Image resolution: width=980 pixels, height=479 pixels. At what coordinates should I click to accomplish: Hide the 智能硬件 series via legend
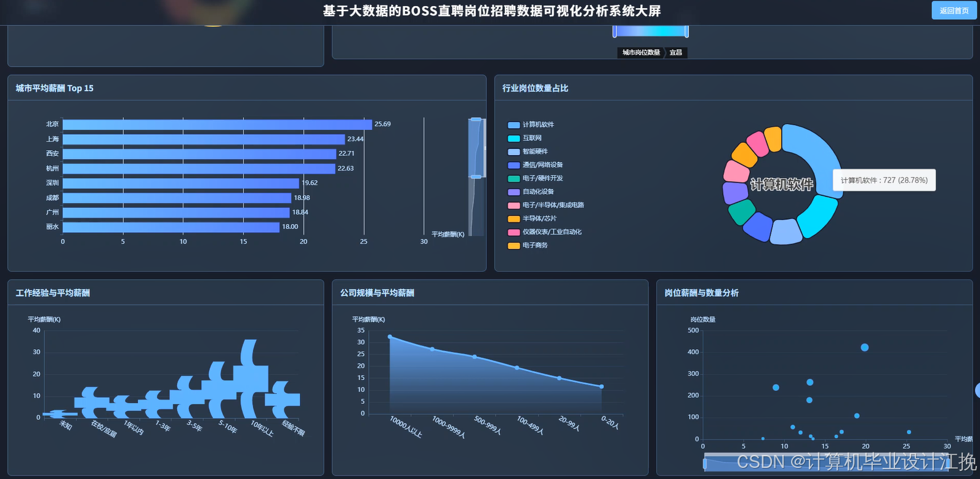click(x=528, y=151)
